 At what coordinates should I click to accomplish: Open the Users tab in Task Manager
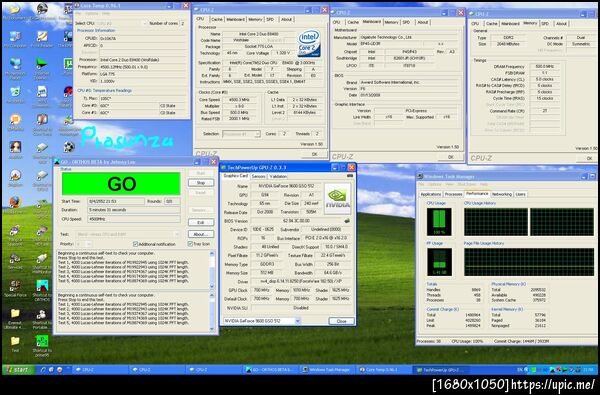pyautogui.click(x=520, y=194)
